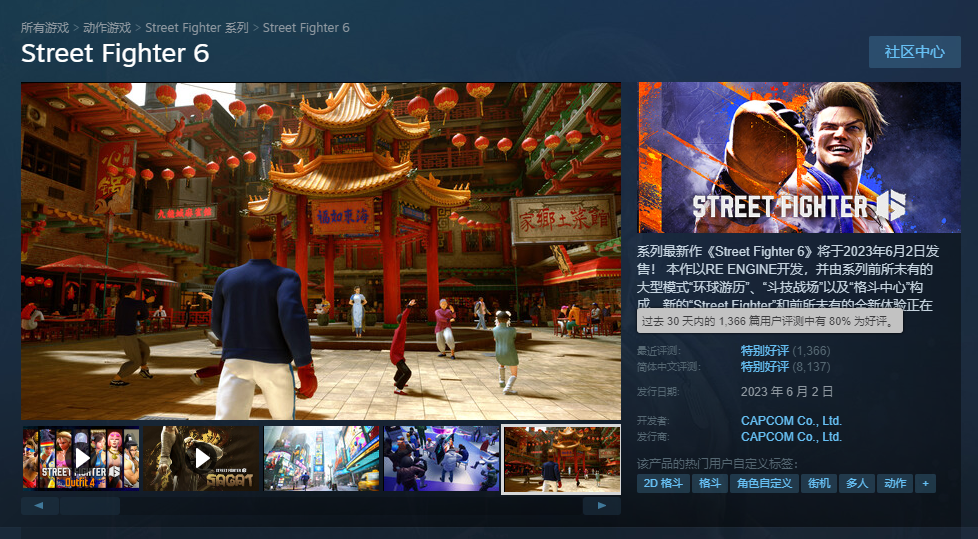Open developer CAPCOM Co., Ltd. link
The width and height of the screenshot is (978, 539).
[791, 420]
